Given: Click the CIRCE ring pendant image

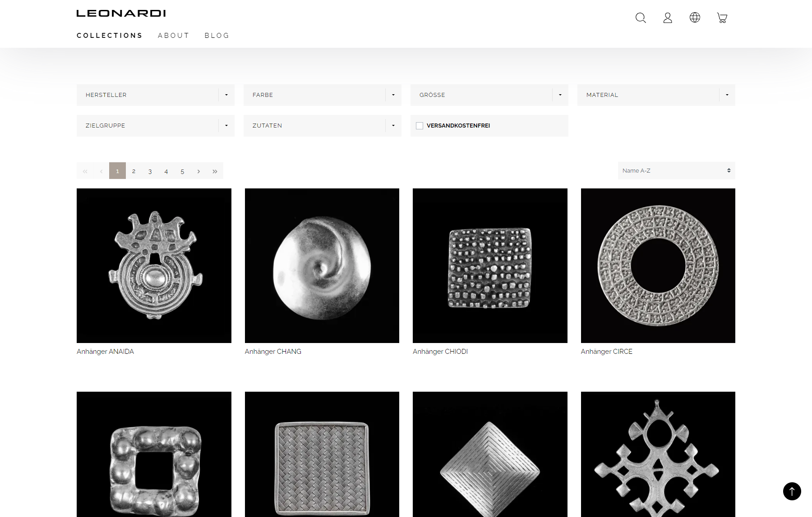Looking at the screenshot, I should coord(658,265).
